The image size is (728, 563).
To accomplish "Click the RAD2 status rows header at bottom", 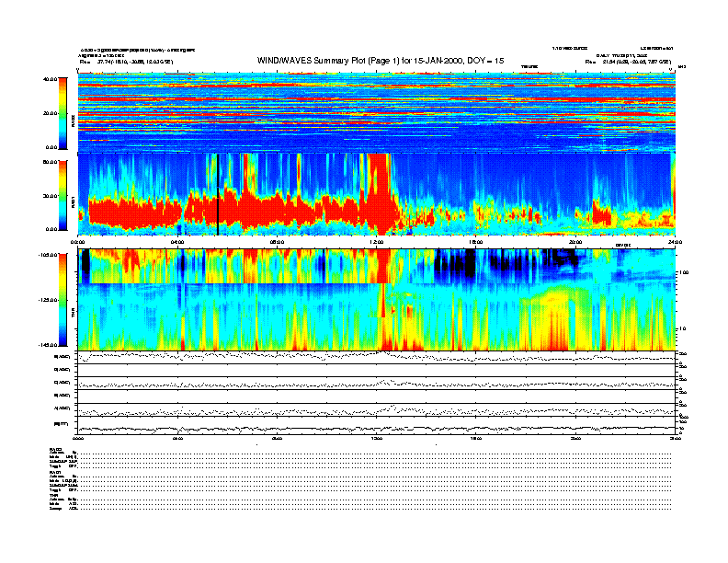I will click(55, 449).
